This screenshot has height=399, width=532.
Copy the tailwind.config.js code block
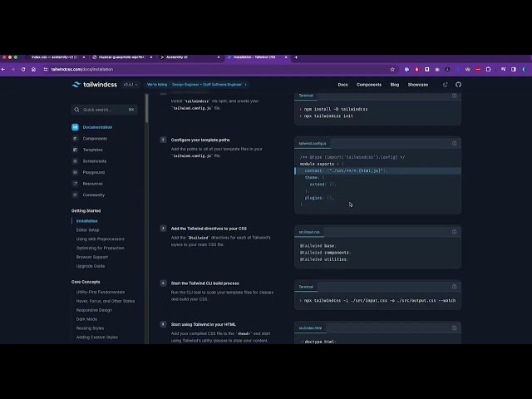pos(455,144)
